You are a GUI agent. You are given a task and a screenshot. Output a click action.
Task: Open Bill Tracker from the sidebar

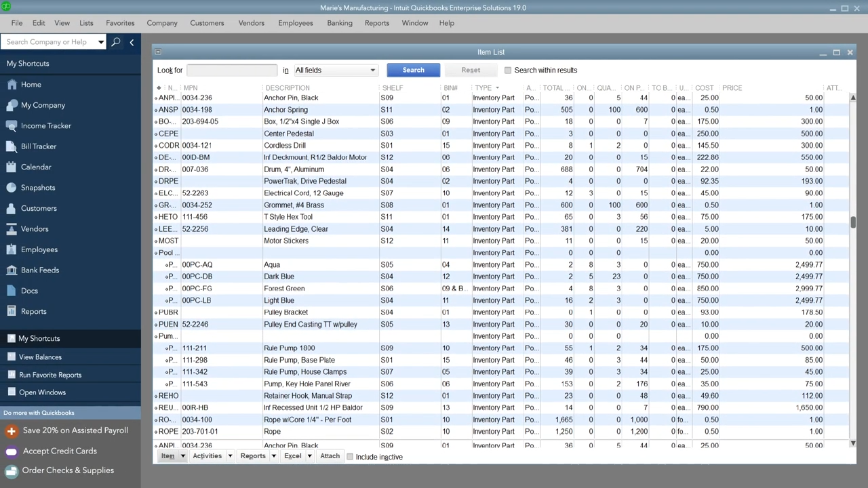pyautogui.click(x=38, y=146)
